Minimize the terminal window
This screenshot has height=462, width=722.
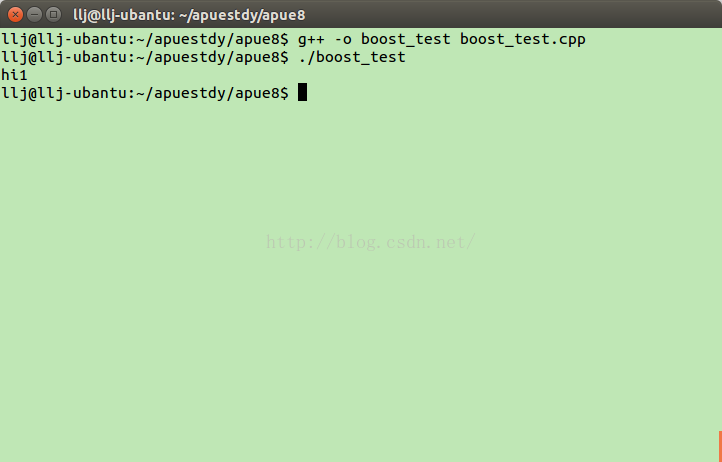(x=35, y=15)
